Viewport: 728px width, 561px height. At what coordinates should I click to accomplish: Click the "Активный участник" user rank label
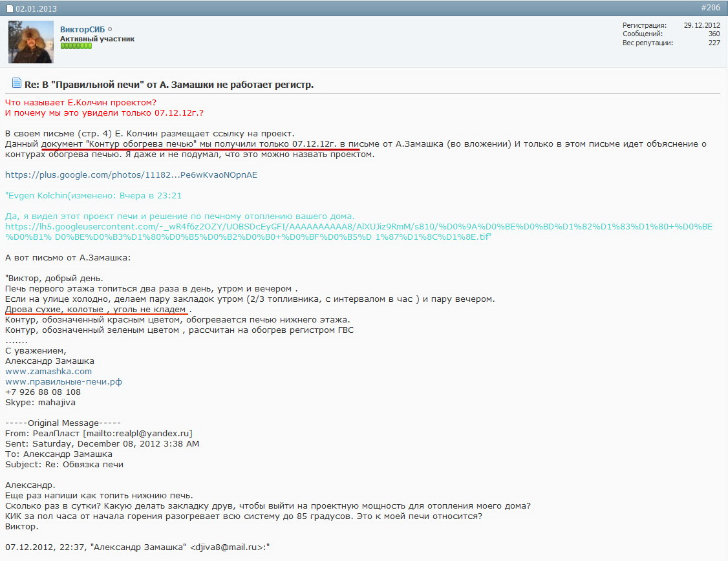97,39
